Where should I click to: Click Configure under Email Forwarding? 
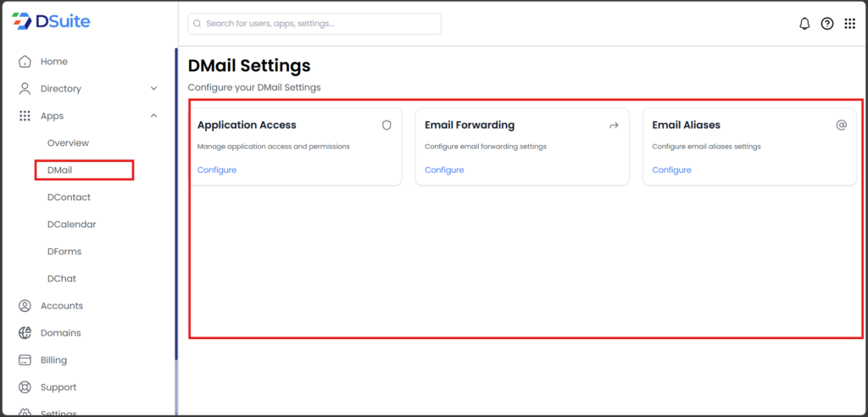coord(444,170)
